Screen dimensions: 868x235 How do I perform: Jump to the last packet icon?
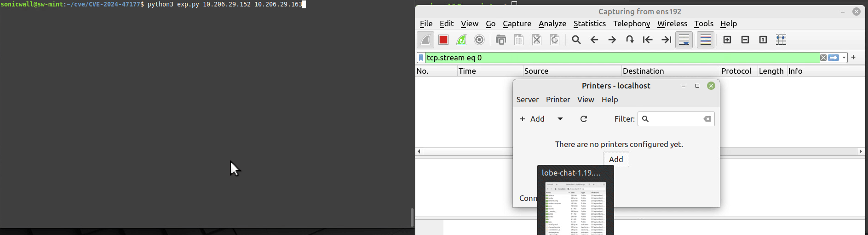tap(666, 40)
